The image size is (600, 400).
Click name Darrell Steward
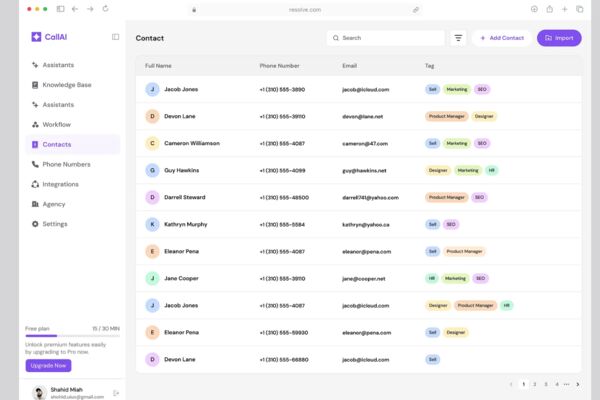click(184, 197)
